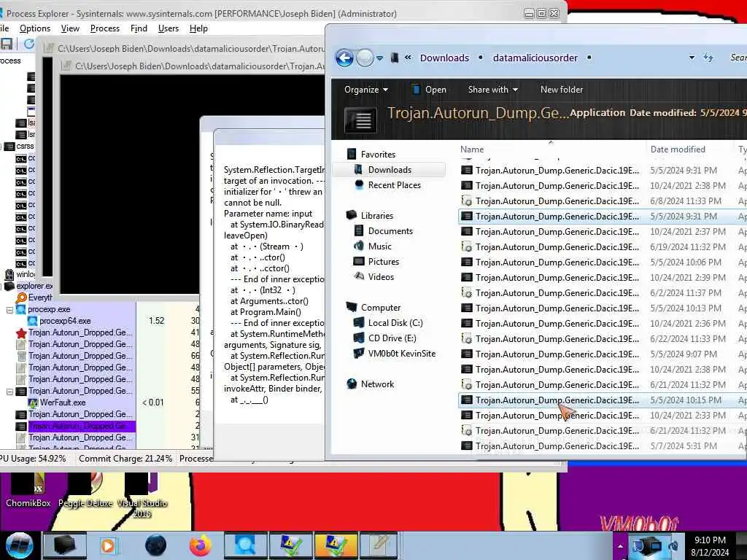The height and width of the screenshot is (560, 747).
Task: Select Downloads under Favorites
Action: coord(390,170)
